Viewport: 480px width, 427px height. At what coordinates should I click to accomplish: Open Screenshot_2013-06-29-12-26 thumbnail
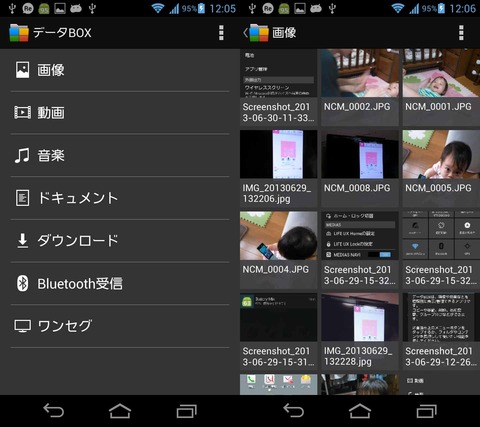tap(441, 317)
